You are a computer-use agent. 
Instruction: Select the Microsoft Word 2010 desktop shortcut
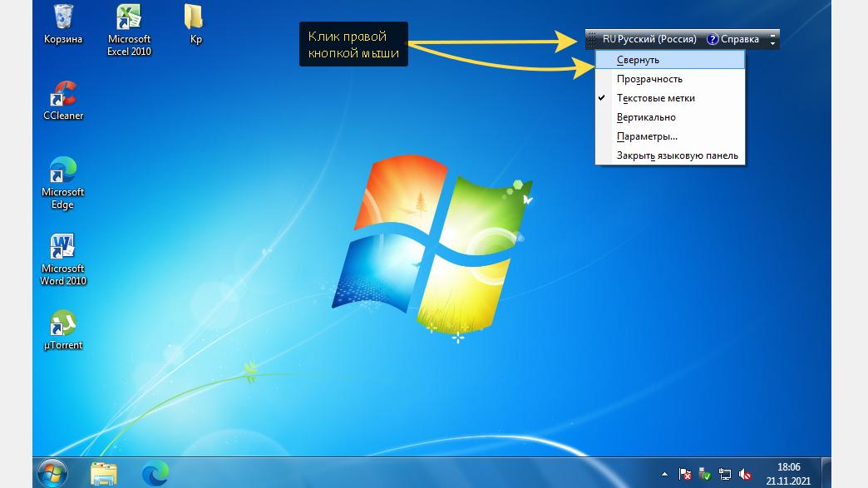pyautogui.click(x=62, y=259)
